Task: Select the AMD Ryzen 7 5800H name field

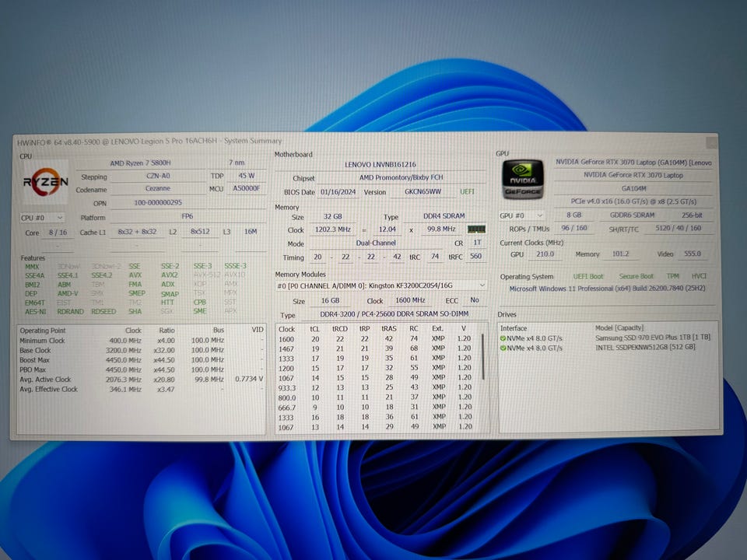Action: coord(141,163)
